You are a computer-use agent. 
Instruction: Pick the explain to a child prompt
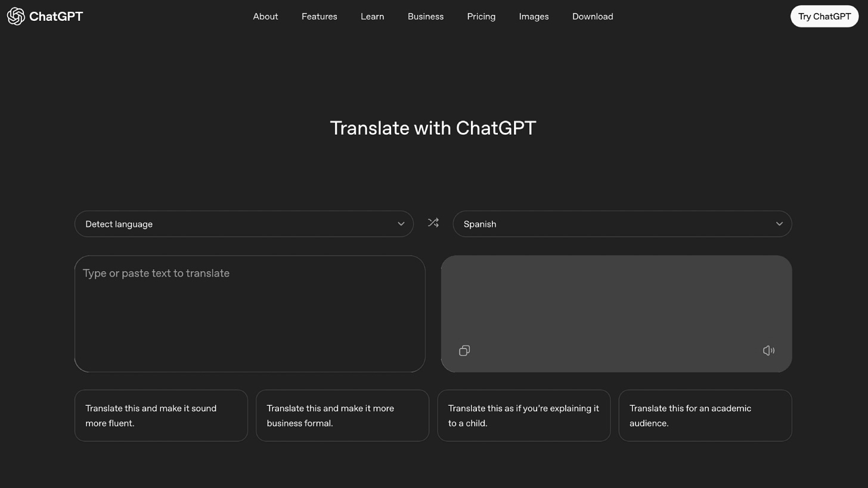click(524, 415)
